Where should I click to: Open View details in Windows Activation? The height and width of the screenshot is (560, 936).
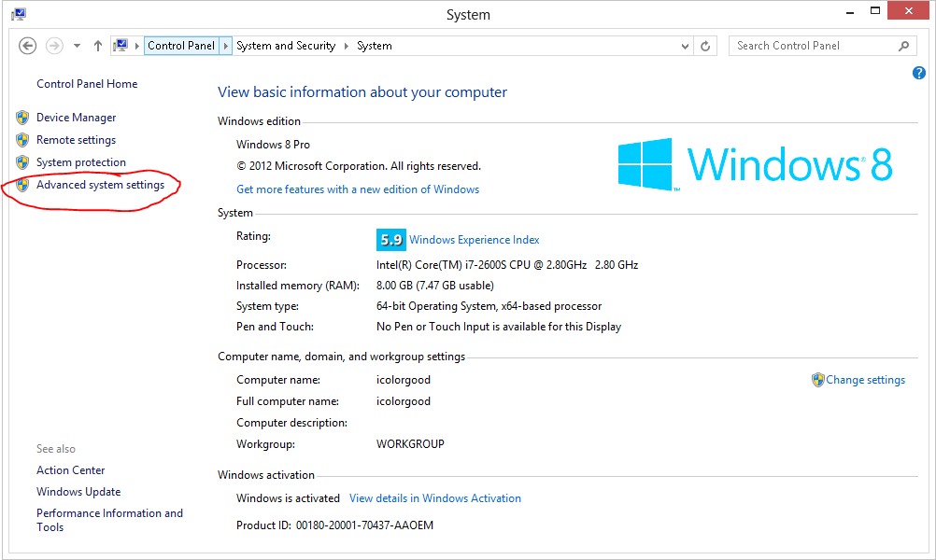pos(435,498)
